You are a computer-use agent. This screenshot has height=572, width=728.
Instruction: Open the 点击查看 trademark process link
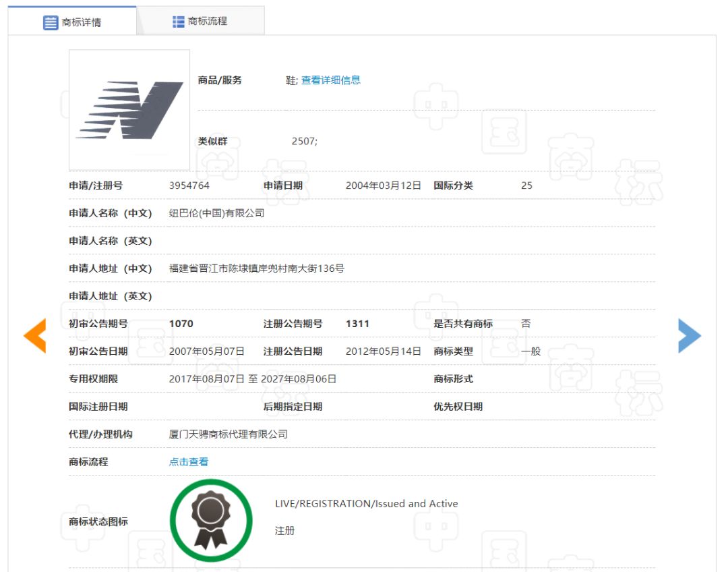click(189, 462)
